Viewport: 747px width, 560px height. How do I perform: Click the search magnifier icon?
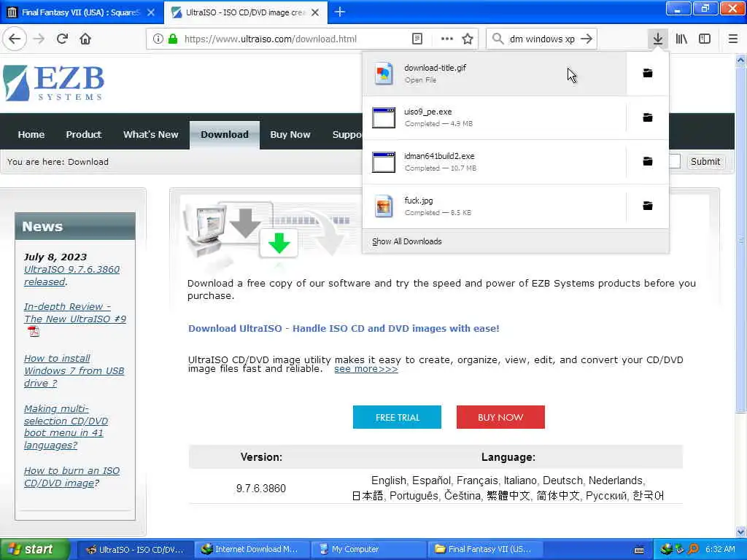click(x=498, y=39)
